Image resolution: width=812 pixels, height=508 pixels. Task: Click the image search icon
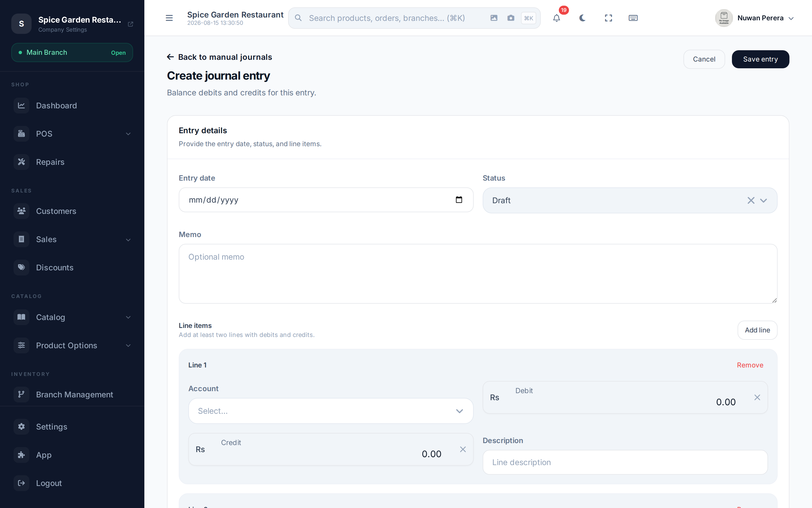click(x=494, y=18)
